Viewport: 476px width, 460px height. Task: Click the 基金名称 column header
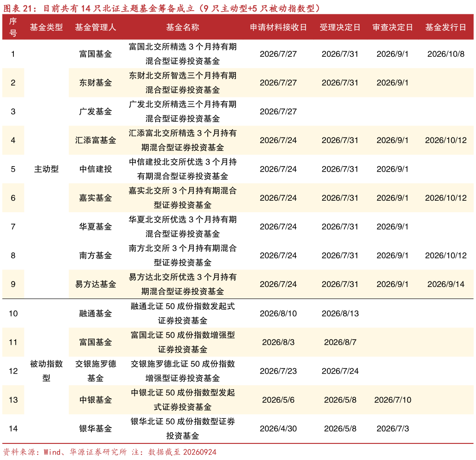[x=182, y=27]
